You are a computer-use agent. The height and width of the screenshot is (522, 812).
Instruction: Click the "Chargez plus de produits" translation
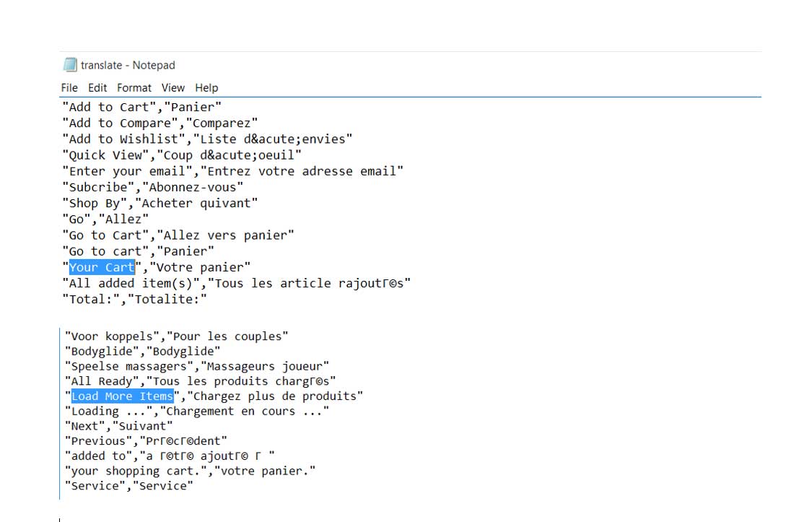point(275,396)
